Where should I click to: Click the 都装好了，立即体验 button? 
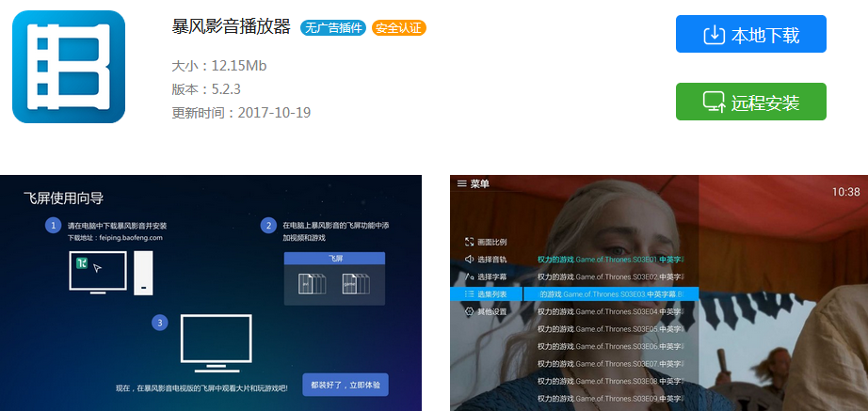[346, 385]
